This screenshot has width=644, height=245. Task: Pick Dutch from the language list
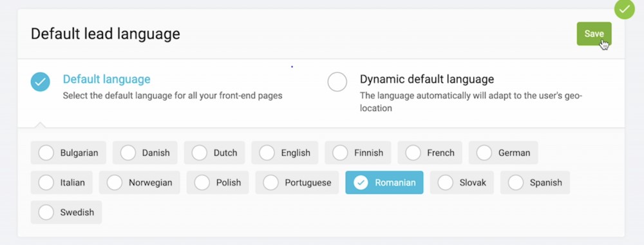[214, 153]
